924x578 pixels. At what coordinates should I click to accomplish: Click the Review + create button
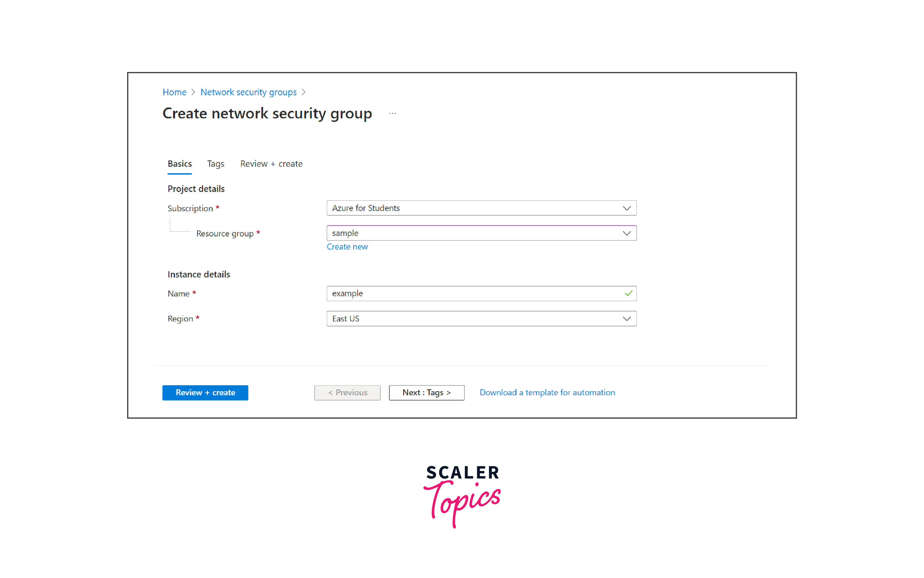click(x=205, y=391)
